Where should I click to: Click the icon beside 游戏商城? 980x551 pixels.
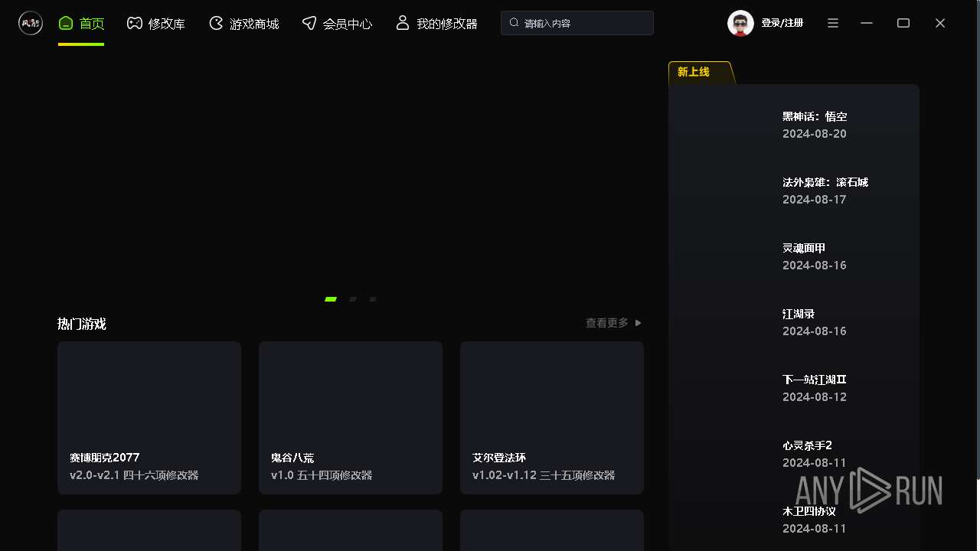(x=216, y=23)
